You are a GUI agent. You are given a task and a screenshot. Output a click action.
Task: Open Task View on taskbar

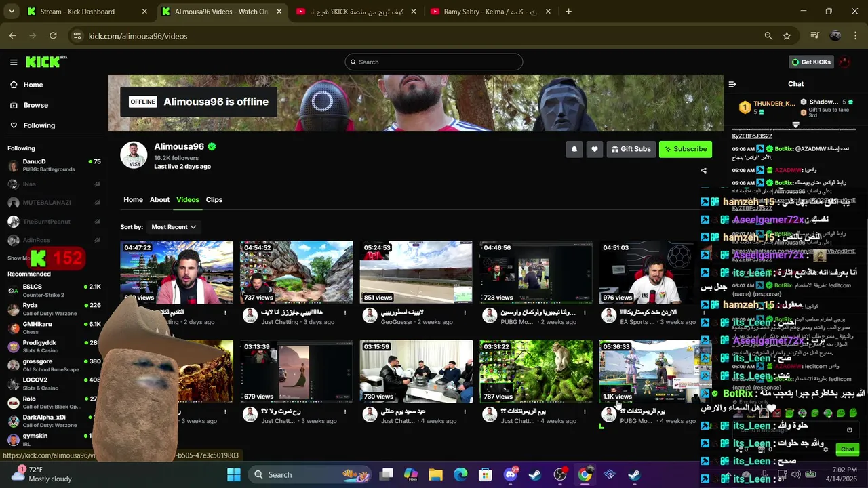coord(386,474)
